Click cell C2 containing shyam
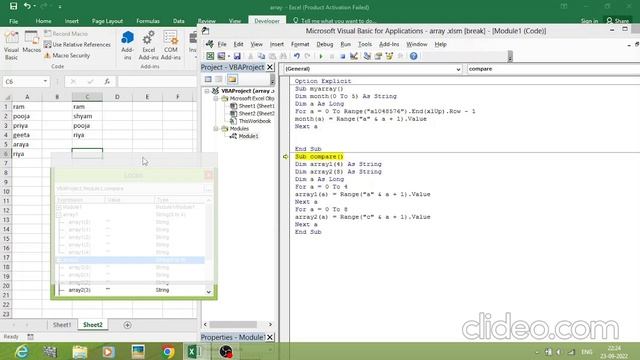The width and height of the screenshot is (640, 360). point(87,116)
